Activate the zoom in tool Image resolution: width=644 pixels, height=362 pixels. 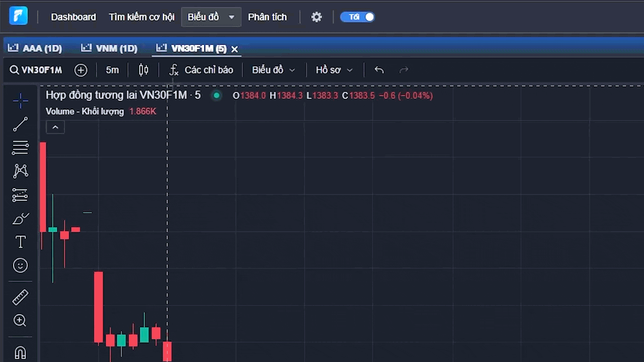pyautogui.click(x=20, y=321)
